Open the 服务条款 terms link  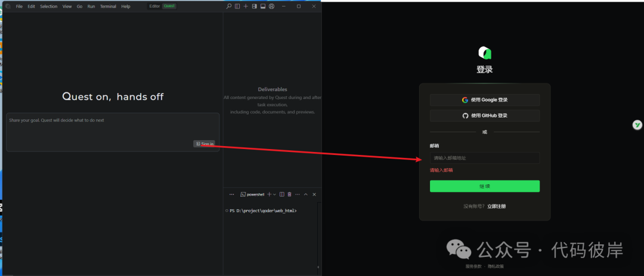point(473,266)
